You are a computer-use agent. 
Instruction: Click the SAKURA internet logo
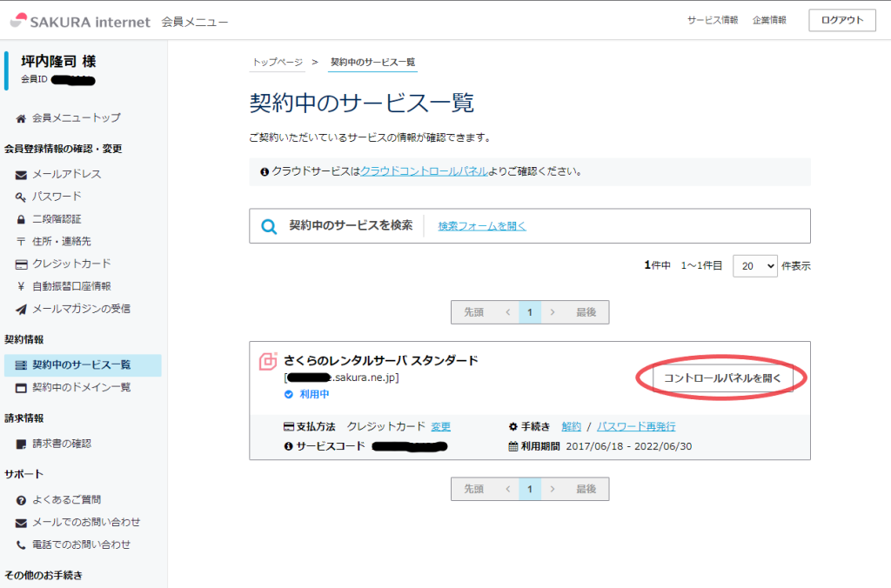point(80,22)
